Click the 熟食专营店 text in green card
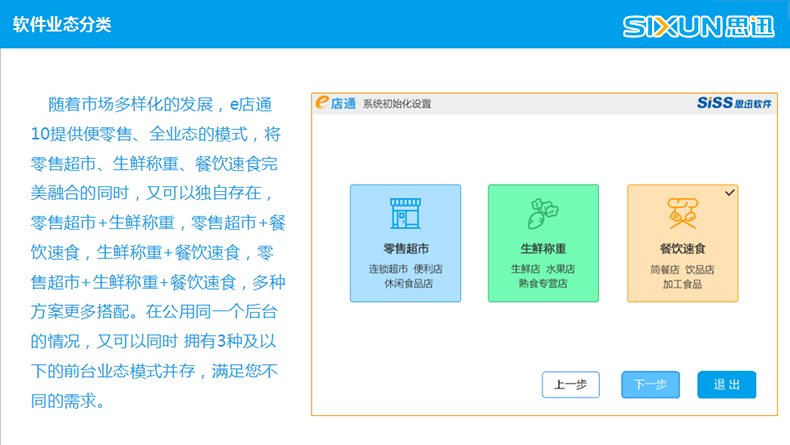This screenshot has width=790, height=445. [x=543, y=284]
